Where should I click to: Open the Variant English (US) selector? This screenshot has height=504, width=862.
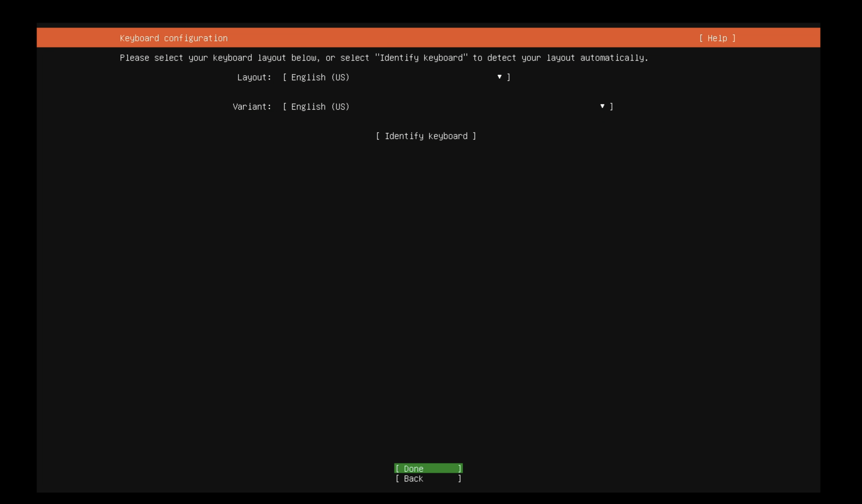[320, 106]
